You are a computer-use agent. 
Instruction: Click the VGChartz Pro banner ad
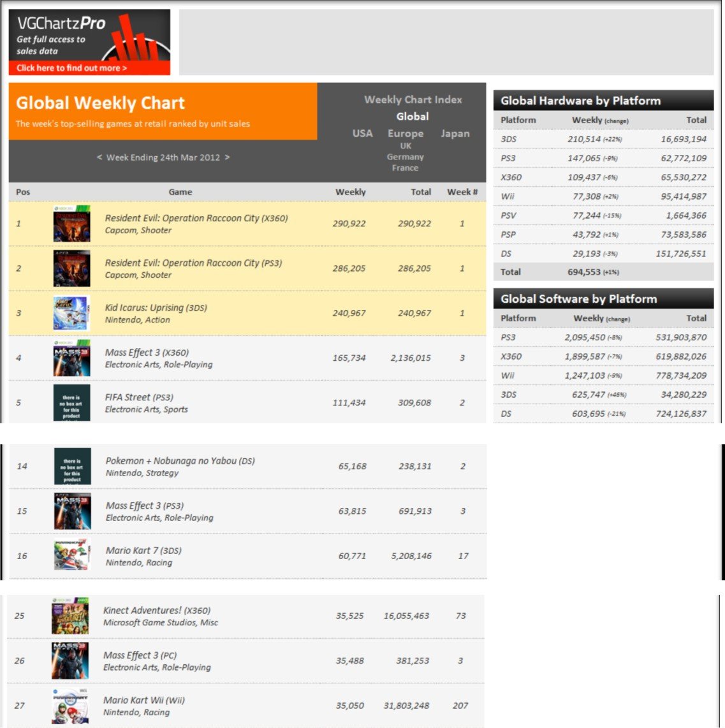89,42
